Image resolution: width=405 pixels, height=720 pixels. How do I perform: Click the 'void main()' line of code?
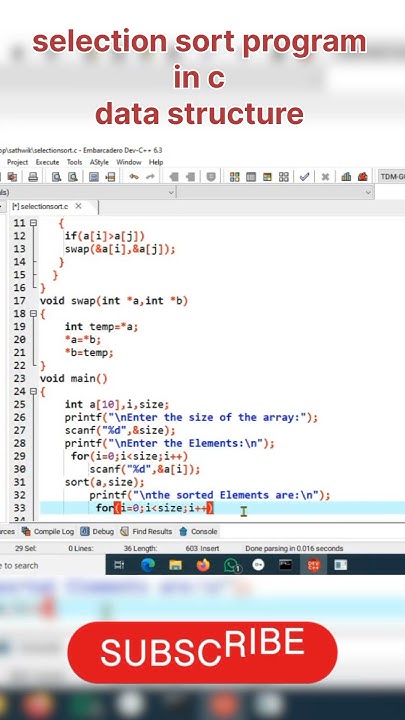73,379
